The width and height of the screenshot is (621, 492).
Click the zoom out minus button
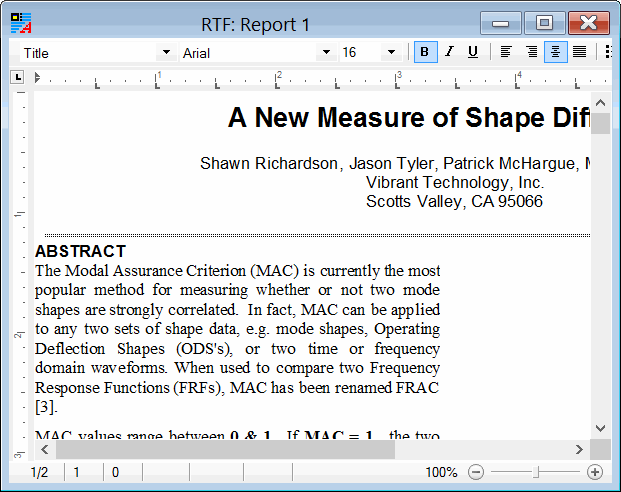[476, 472]
